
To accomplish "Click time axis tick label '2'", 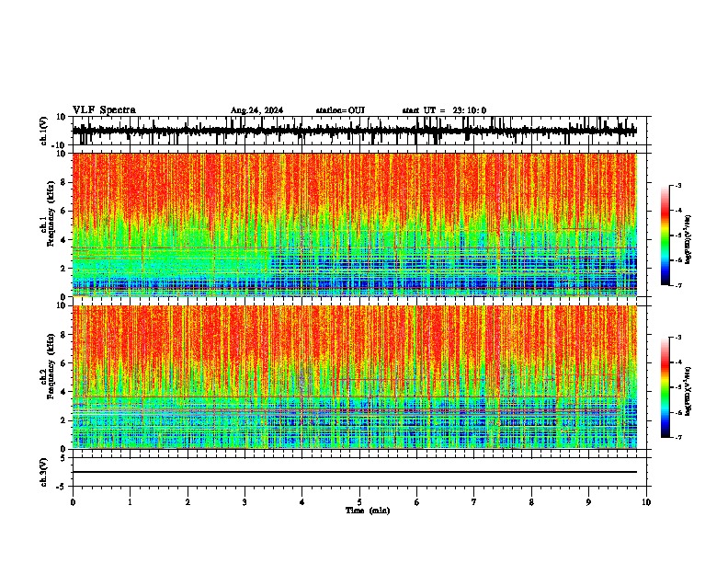I will (x=188, y=502).
